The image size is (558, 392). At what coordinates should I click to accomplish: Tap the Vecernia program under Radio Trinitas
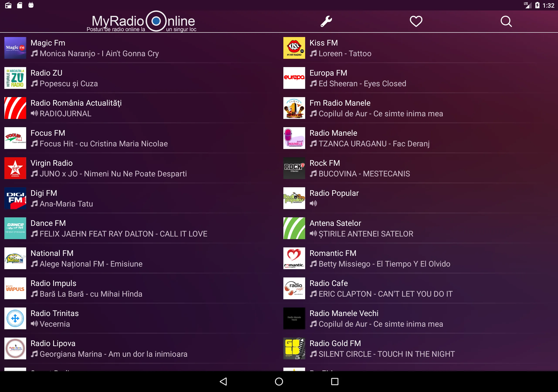point(55,324)
